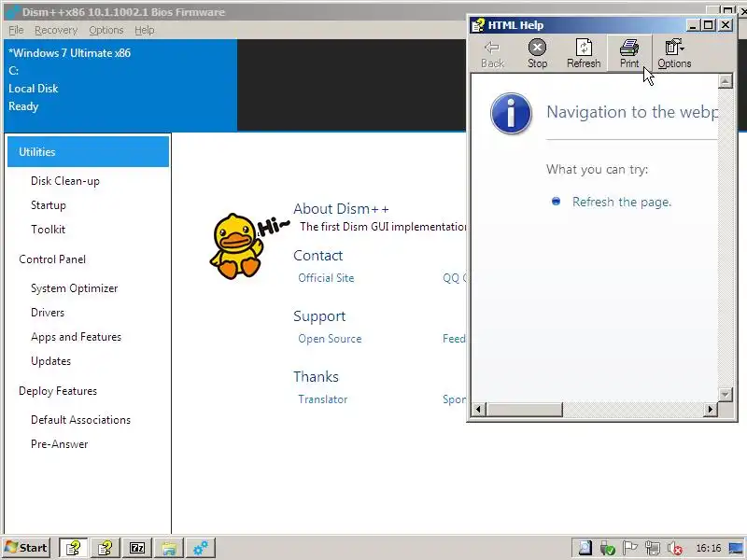Open the folder window from the taskbar
747x560 pixels.
(169, 548)
